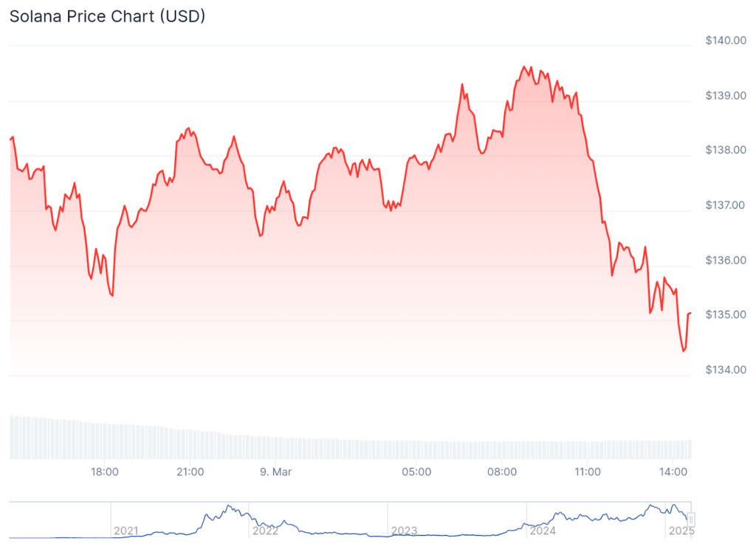Click the 9. Mar date axis label

[277, 471]
